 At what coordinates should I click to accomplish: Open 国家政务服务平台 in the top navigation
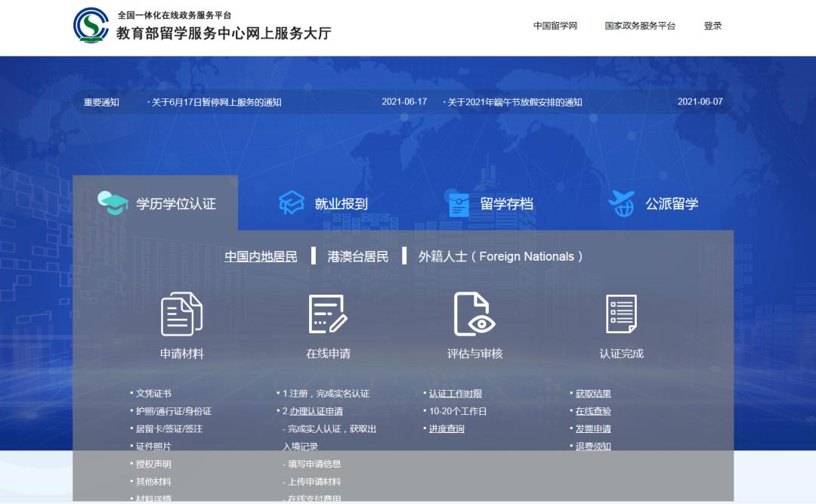[638, 25]
